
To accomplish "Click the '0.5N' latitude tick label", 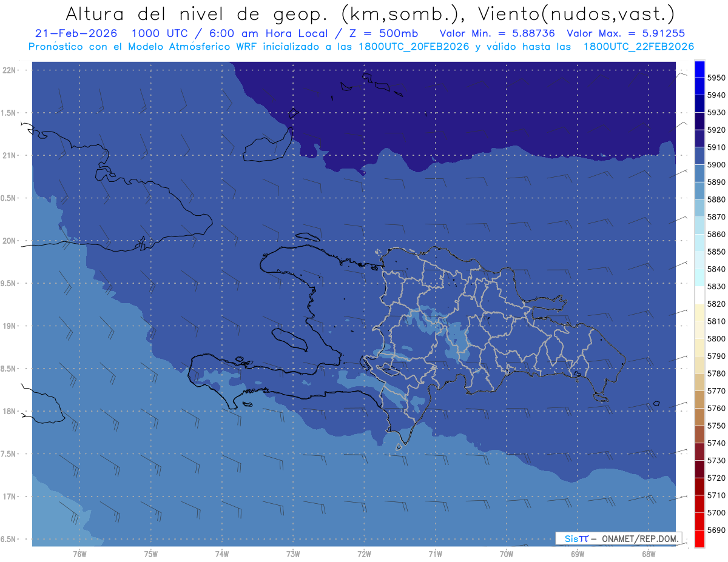I will 9,198.
